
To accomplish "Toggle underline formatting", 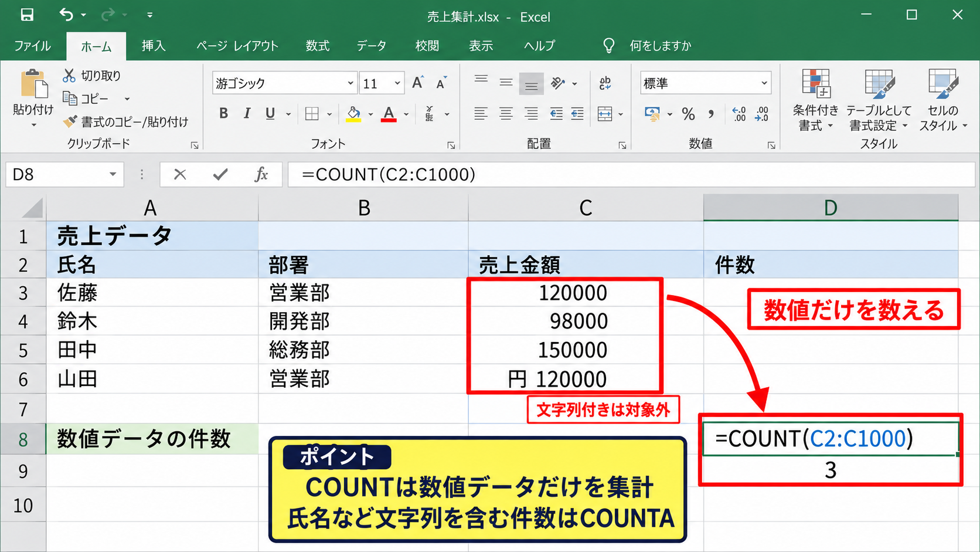I will click(x=270, y=113).
